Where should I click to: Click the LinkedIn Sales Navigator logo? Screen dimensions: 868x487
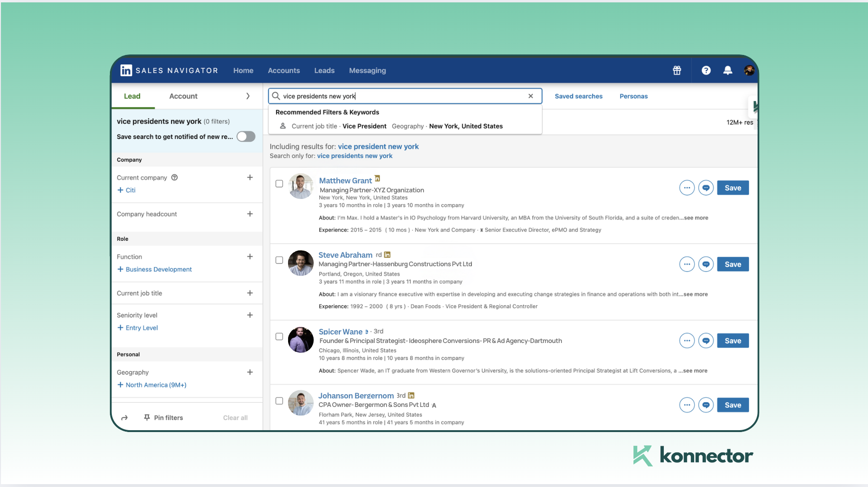coord(169,71)
